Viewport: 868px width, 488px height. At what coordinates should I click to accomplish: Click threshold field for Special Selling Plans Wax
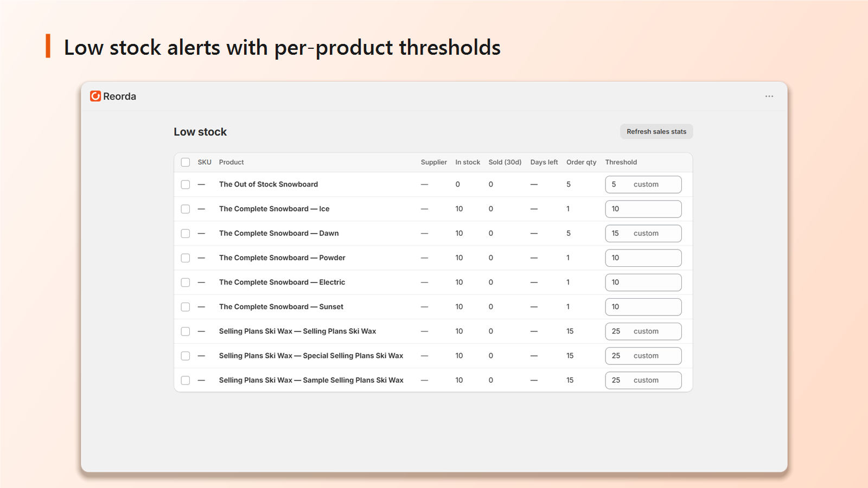pos(643,356)
